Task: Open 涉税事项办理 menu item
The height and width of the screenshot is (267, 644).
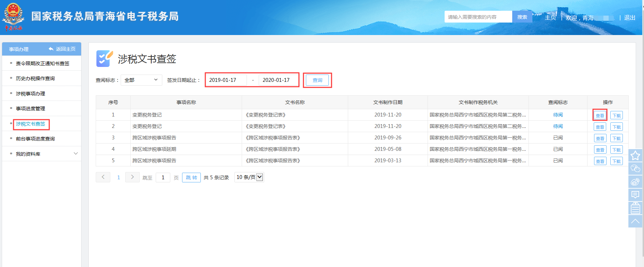Action: coord(31,94)
